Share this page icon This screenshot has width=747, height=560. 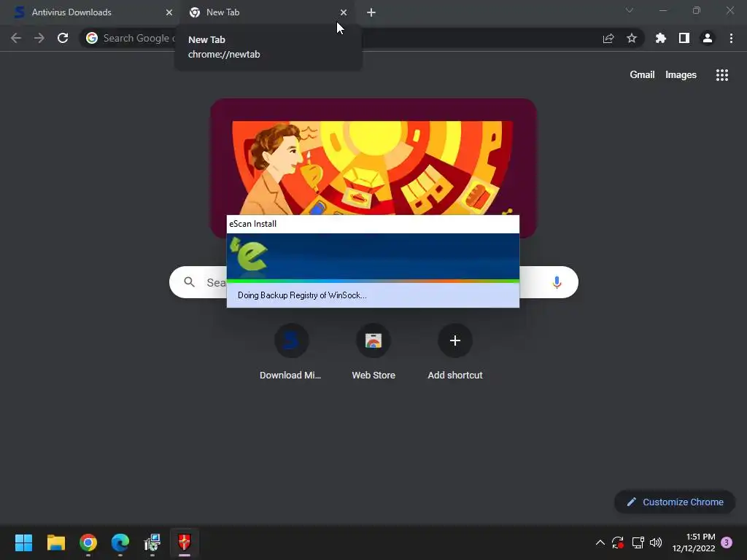click(608, 38)
